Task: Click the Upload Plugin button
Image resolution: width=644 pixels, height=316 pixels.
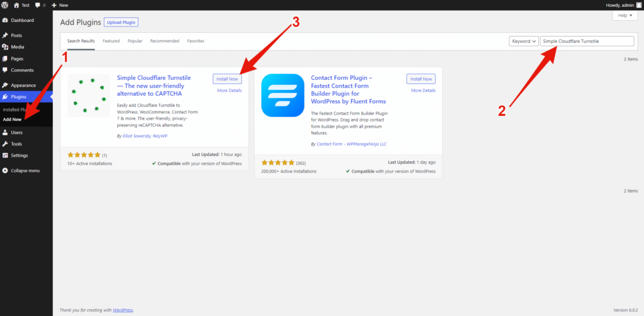Action: (x=121, y=22)
